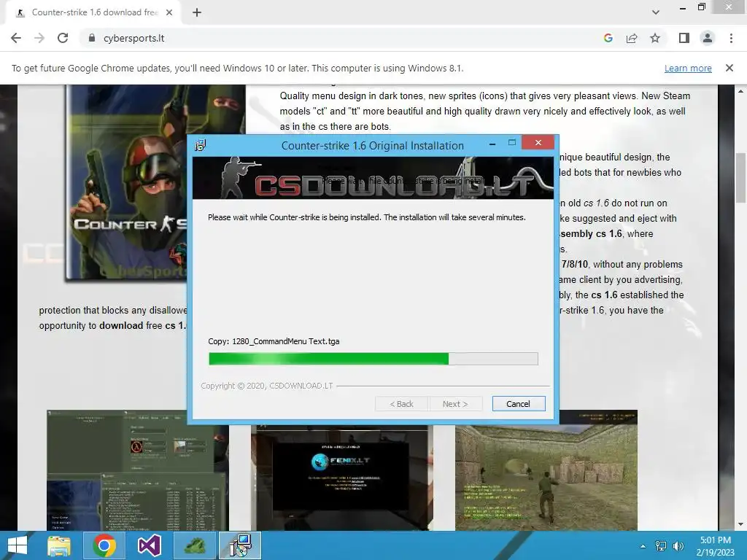Image resolution: width=747 pixels, height=560 pixels.
Task: Restore down the Chrome window
Action: (701, 7)
